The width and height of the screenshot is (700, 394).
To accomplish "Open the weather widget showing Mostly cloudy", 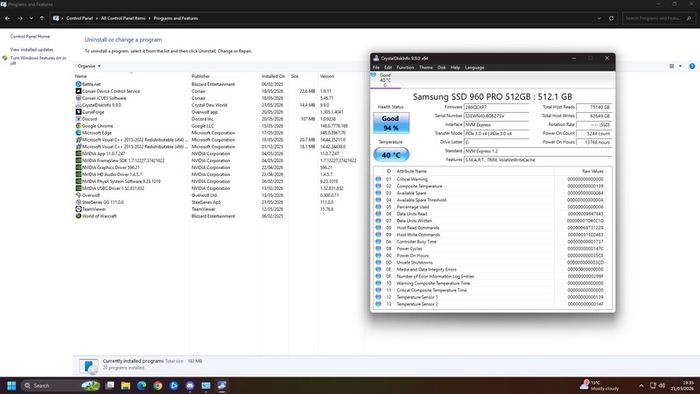I will coord(600,386).
